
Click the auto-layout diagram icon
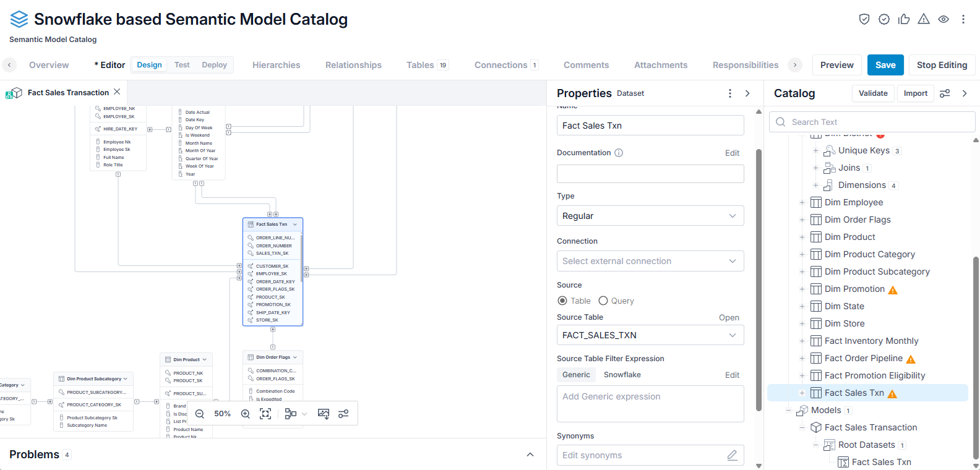click(x=290, y=414)
